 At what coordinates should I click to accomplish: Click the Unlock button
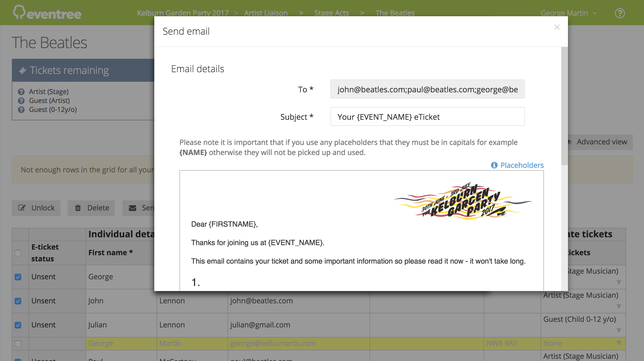point(36,208)
